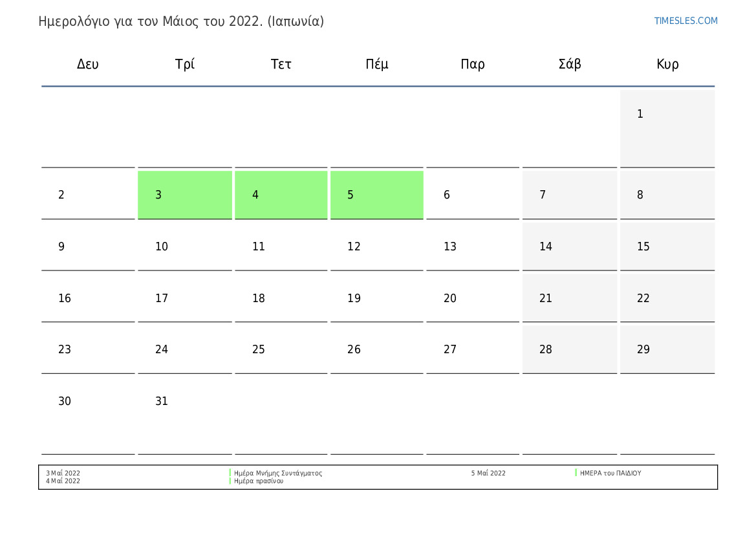Select Sunday May 29 cell
The height and width of the screenshot is (535, 756).
[667, 349]
